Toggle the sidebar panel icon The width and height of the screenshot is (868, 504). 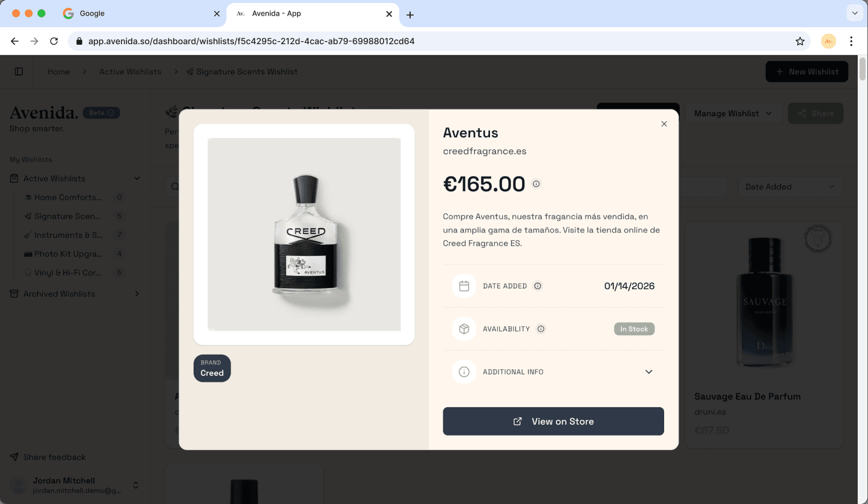19,71
